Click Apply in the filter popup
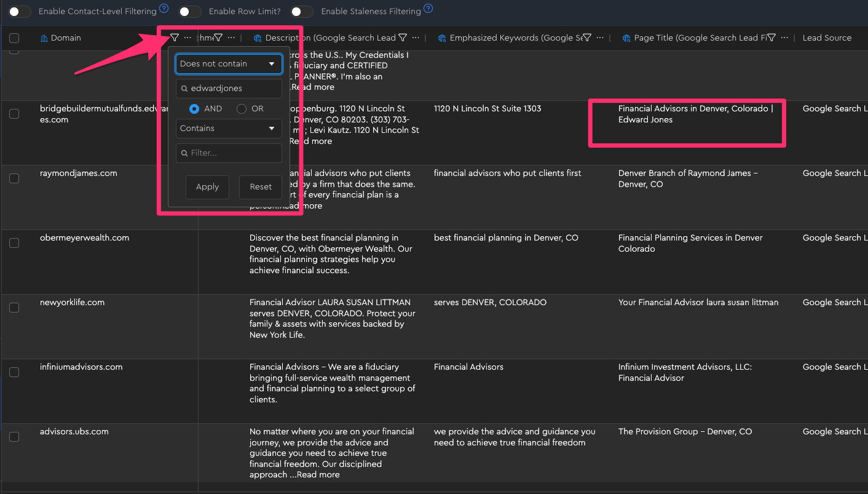868x494 pixels. point(207,187)
